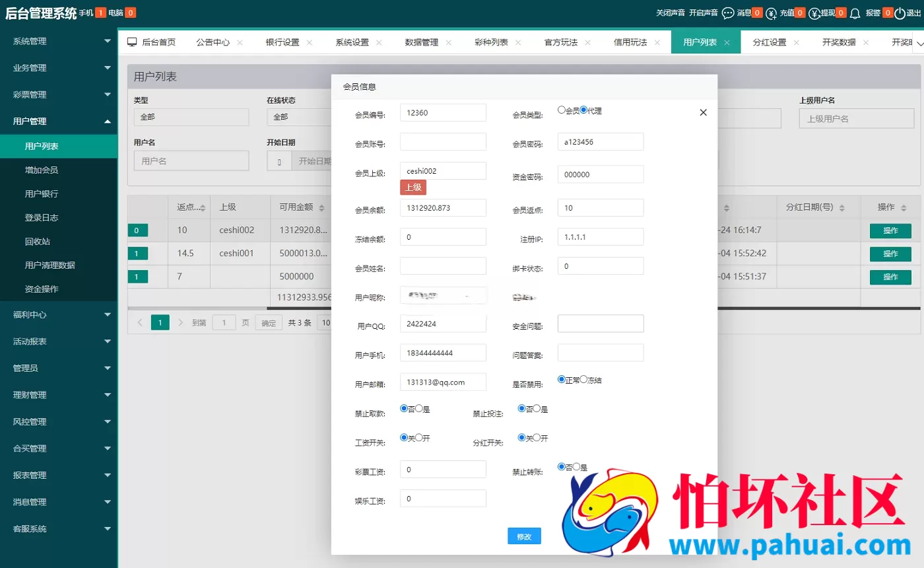Turn 分红开关 to 开

coord(537,438)
